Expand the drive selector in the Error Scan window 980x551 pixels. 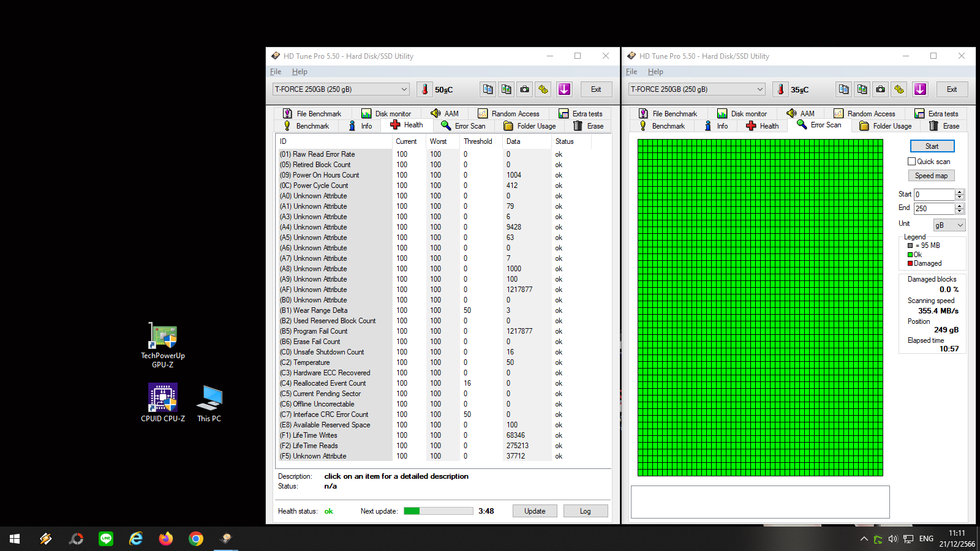point(759,89)
